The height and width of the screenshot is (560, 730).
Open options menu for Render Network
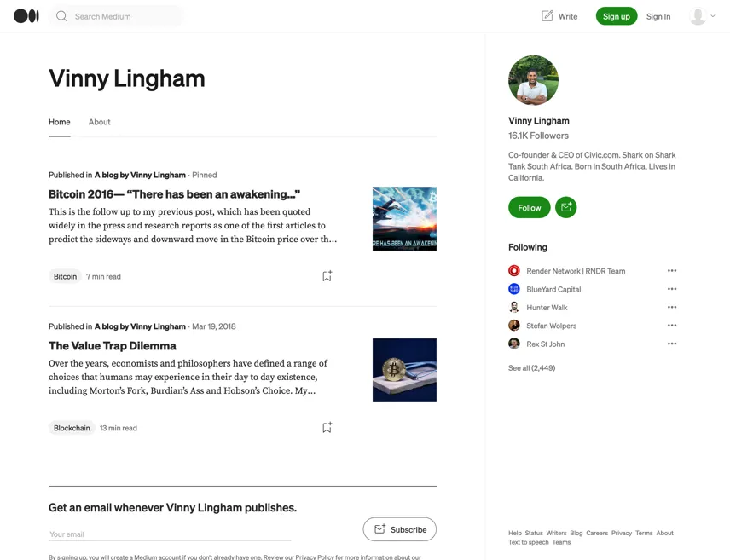[x=672, y=270]
